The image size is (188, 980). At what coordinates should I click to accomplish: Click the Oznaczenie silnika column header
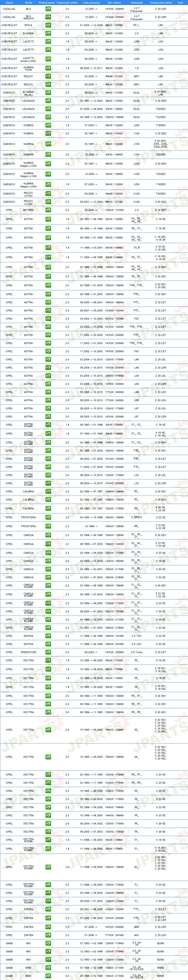[161, 2]
